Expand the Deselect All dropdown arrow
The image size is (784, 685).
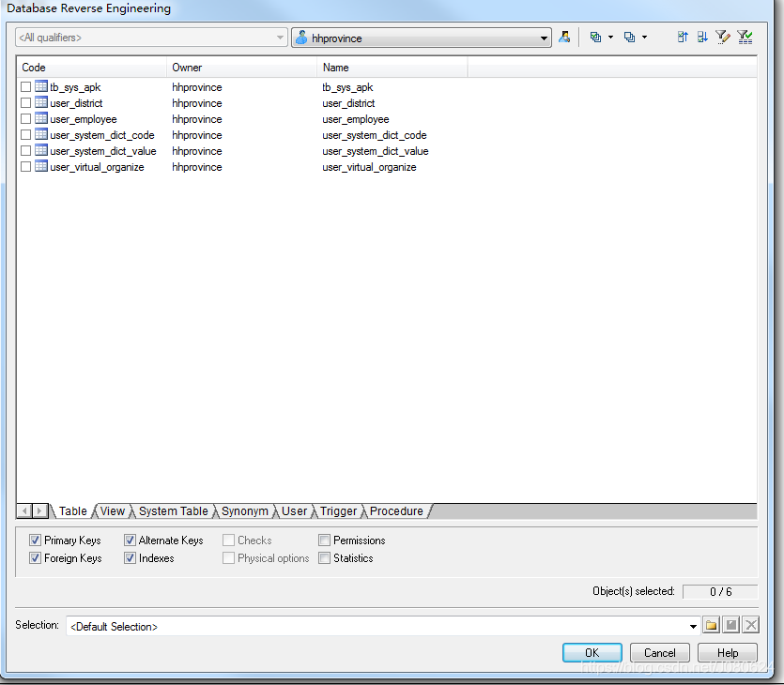click(x=644, y=37)
